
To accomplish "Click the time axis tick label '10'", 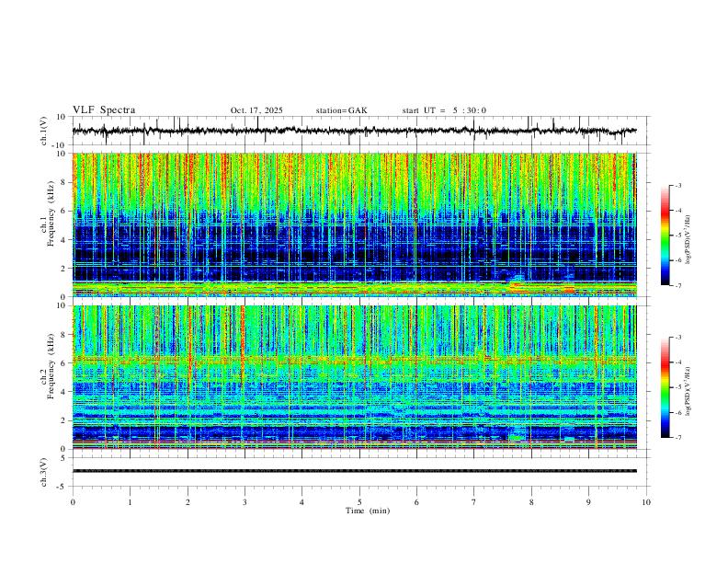I will 646,502.
